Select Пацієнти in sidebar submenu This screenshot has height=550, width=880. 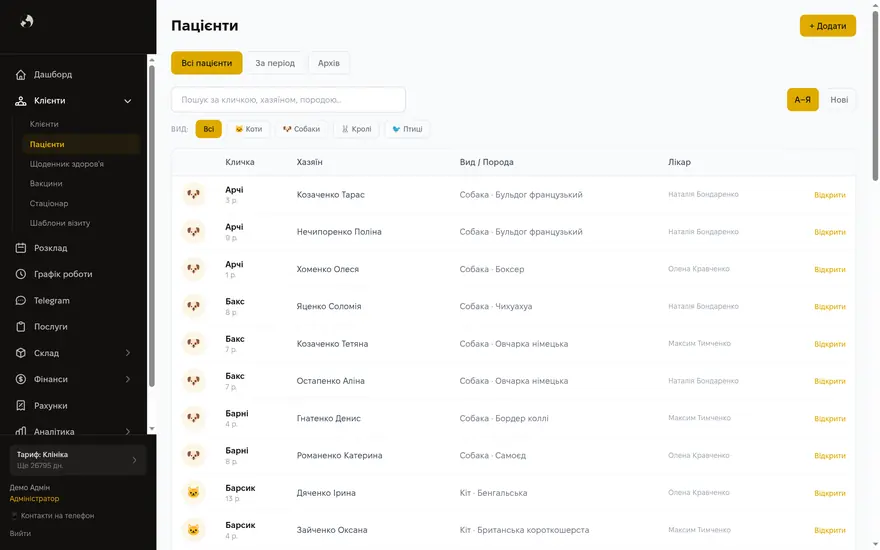click(x=81, y=144)
